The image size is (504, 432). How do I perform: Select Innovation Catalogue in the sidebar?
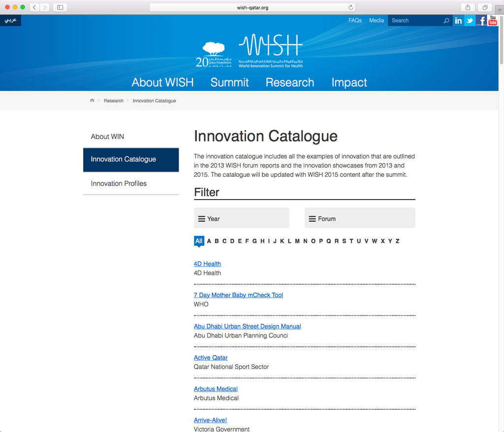[131, 160]
